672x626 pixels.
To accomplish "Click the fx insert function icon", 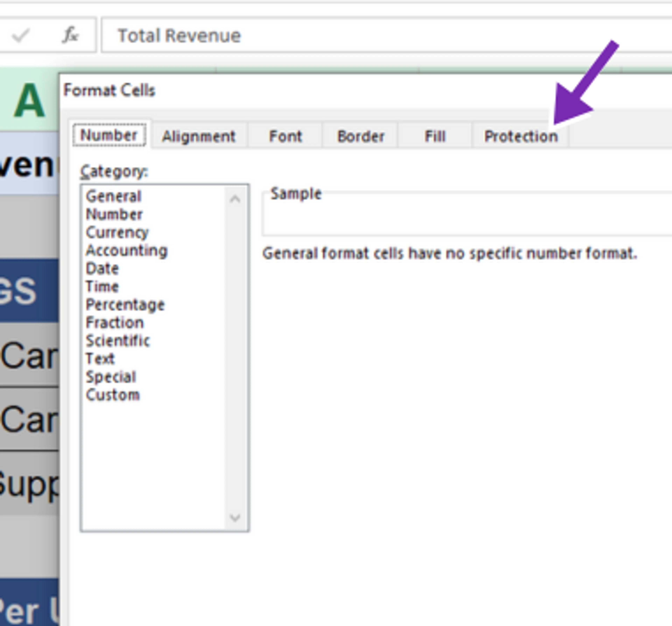I will 70,35.
